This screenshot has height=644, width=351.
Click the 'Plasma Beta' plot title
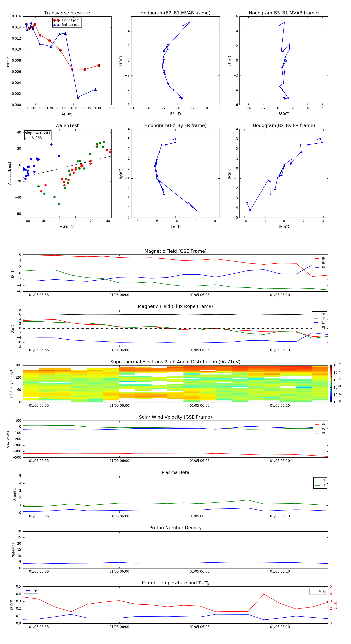point(175,473)
